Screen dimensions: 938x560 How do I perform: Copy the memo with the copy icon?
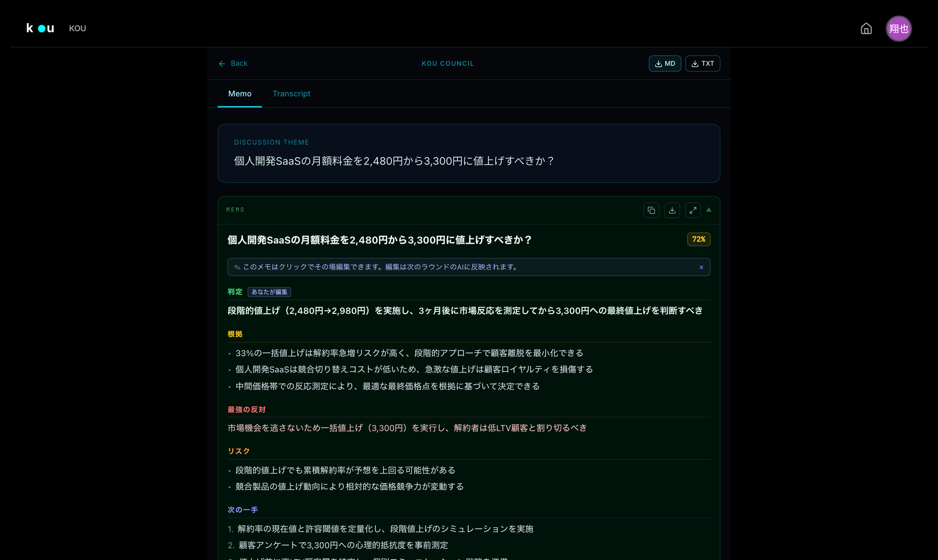651,210
